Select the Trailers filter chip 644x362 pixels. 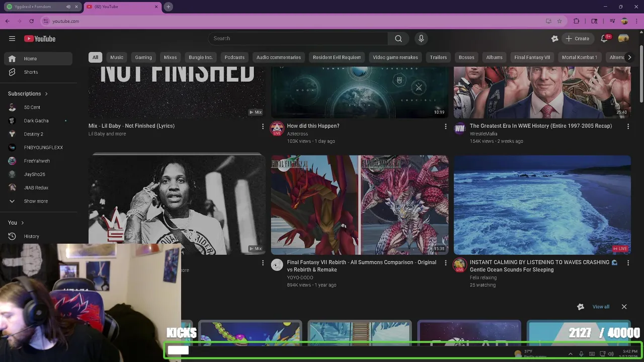[x=438, y=57]
